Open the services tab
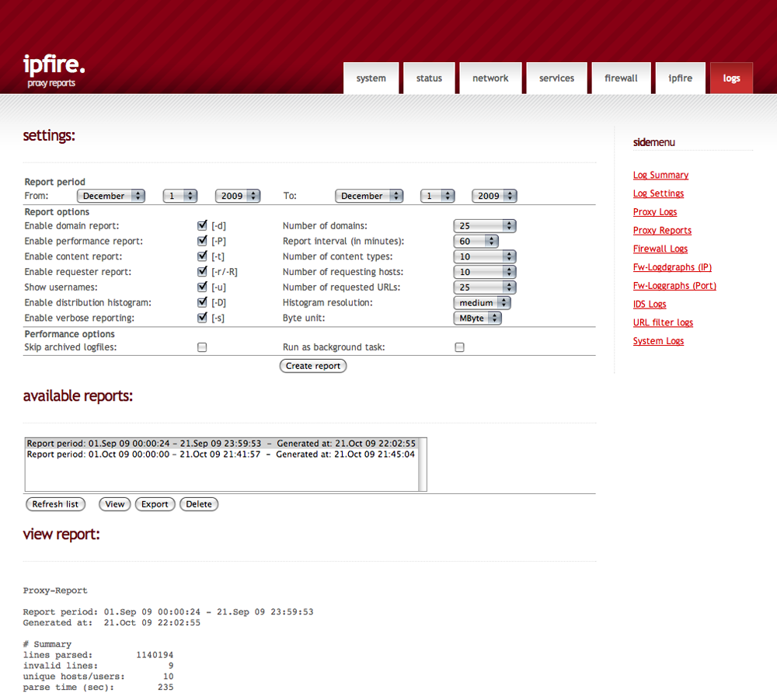This screenshot has height=700, width=777. pos(556,78)
